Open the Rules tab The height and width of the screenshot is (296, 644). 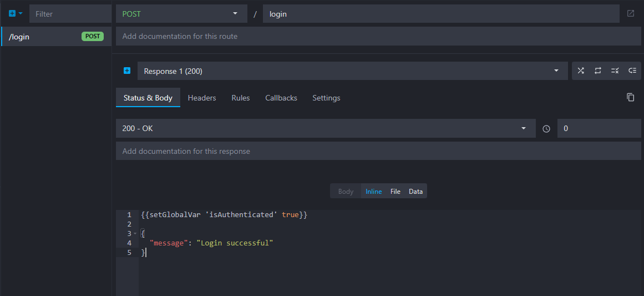point(240,98)
